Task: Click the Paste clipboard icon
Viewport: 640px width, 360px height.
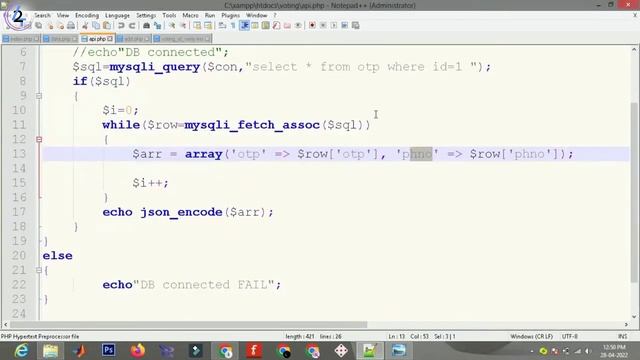Action: tap(107, 26)
